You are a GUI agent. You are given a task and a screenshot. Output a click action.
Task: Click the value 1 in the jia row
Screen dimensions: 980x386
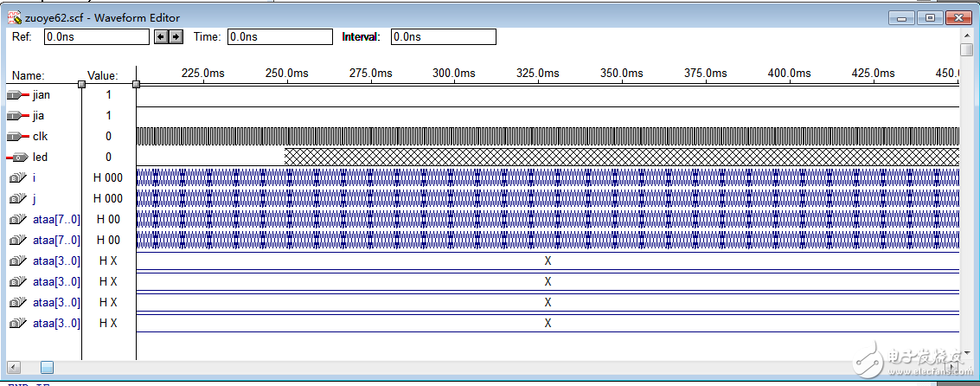(x=109, y=116)
